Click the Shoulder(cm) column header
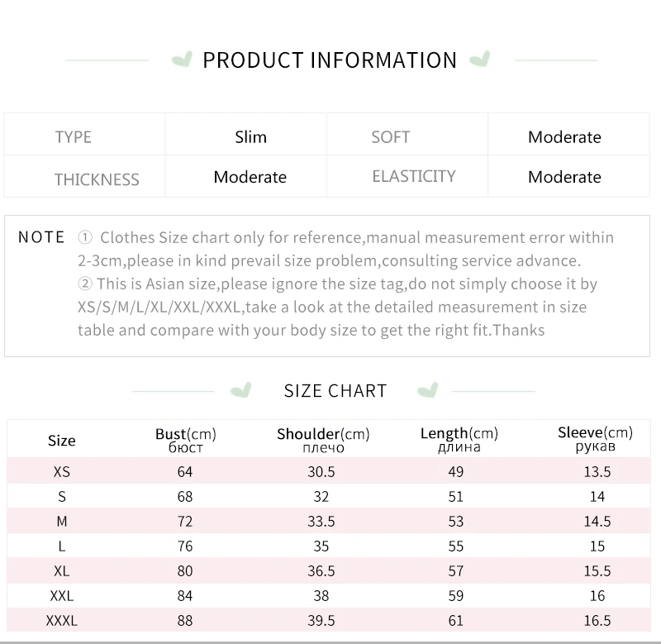Viewport: 661px width, 644px height. [x=323, y=440]
